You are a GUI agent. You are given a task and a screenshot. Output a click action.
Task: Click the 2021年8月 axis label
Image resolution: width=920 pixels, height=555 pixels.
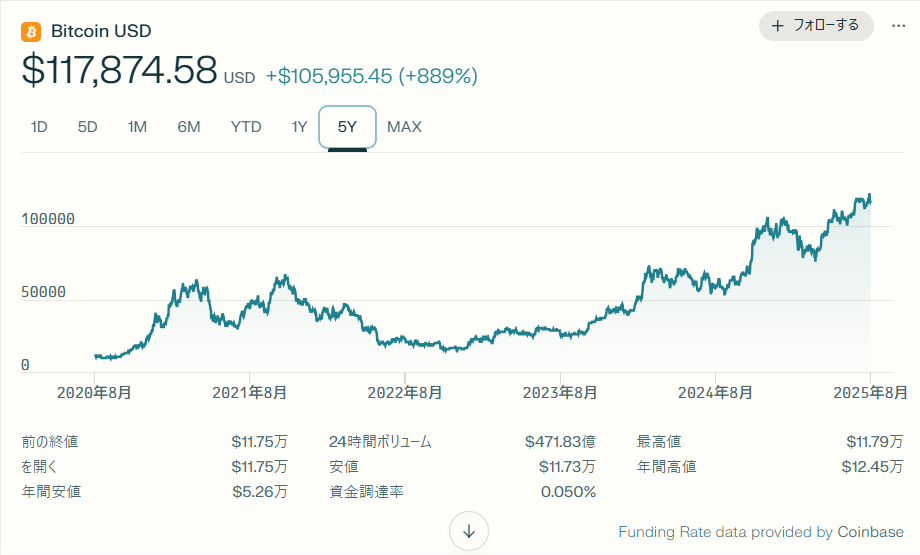click(249, 392)
